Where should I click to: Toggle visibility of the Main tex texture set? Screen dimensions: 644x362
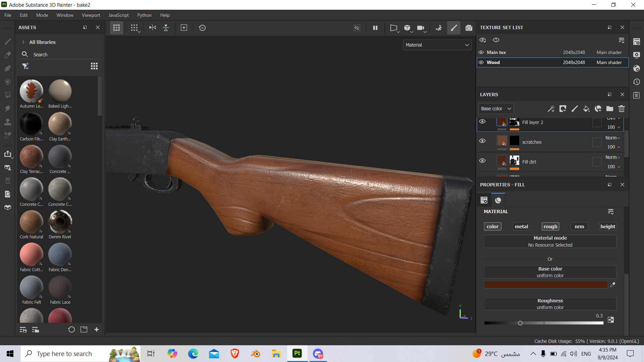tap(481, 52)
